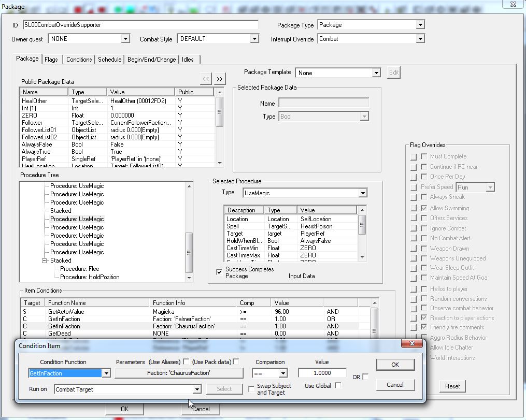Switch to the Conditions tab
This screenshot has width=526, height=420.
79,60
